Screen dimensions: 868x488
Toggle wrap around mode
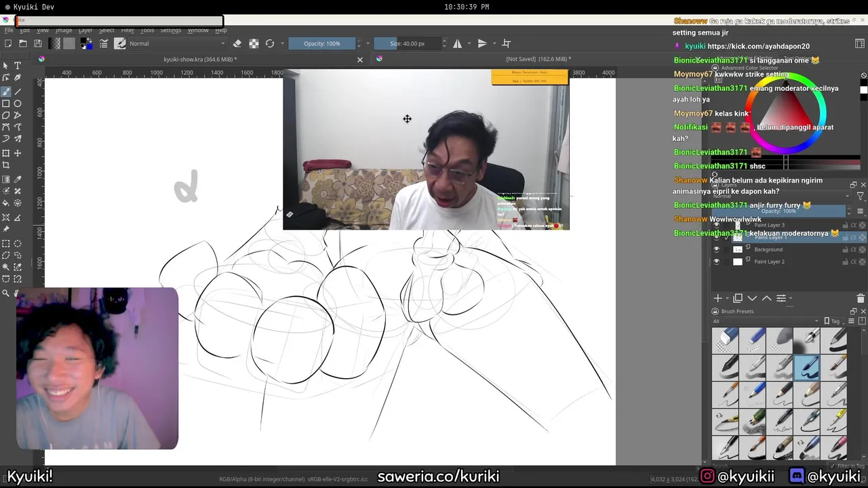[506, 43]
